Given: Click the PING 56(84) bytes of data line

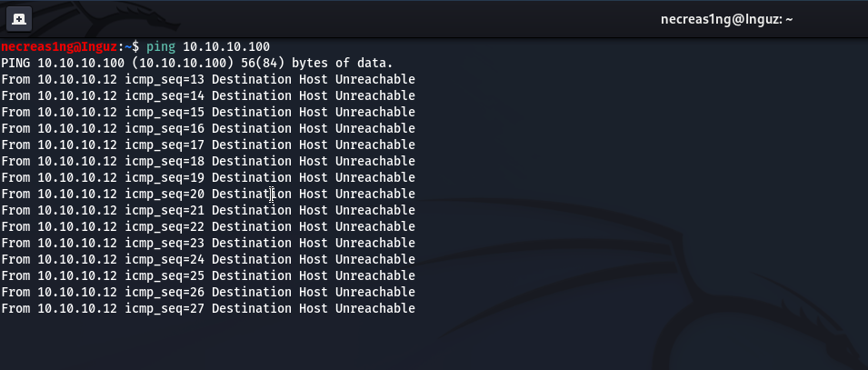Looking at the screenshot, I should point(196,63).
